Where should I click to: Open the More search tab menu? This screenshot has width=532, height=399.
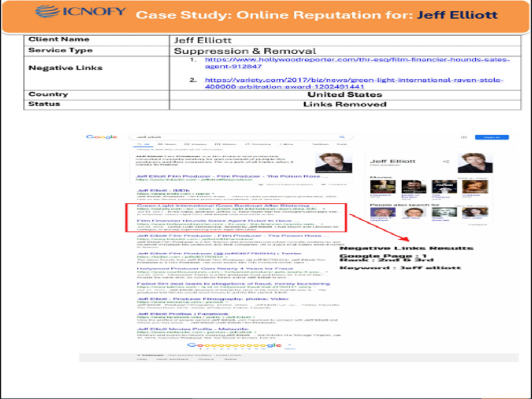click(x=287, y=144)
